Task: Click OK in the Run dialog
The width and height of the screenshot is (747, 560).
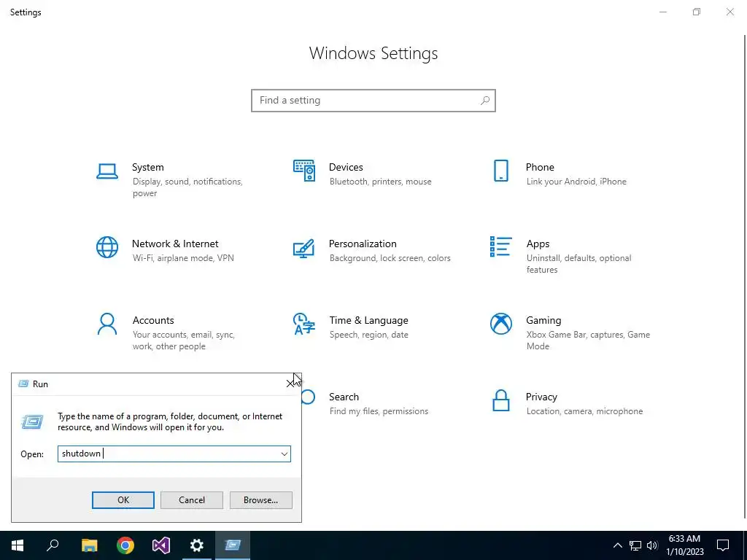Action: click(x=123, y=500)
